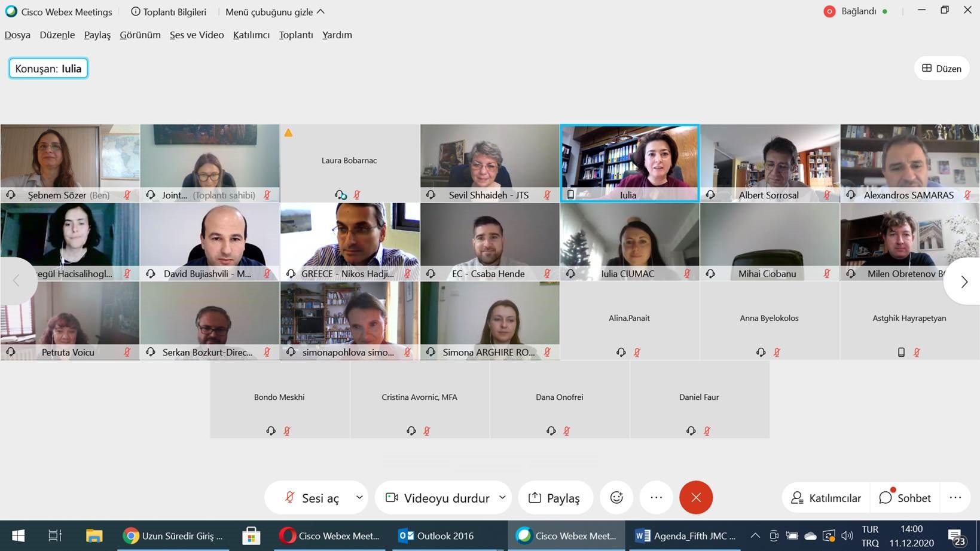Go to previous page of participants

click(16, 281)
